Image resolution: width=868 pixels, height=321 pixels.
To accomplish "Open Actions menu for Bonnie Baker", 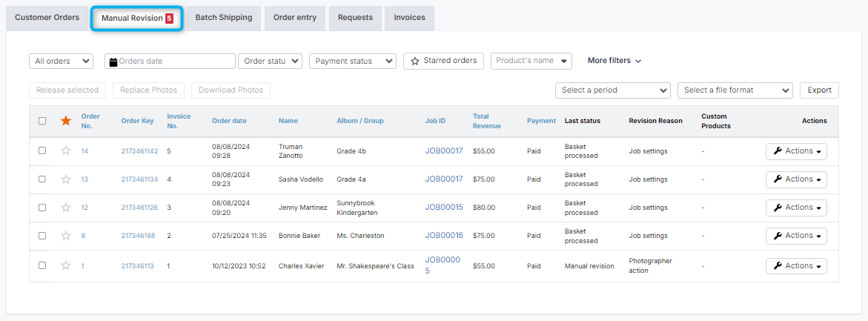I will [796, 236].
